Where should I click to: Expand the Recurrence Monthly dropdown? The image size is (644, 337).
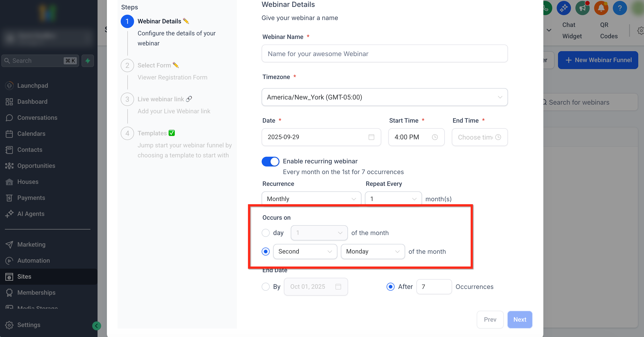pyautogui.click(x=311, y=199)
